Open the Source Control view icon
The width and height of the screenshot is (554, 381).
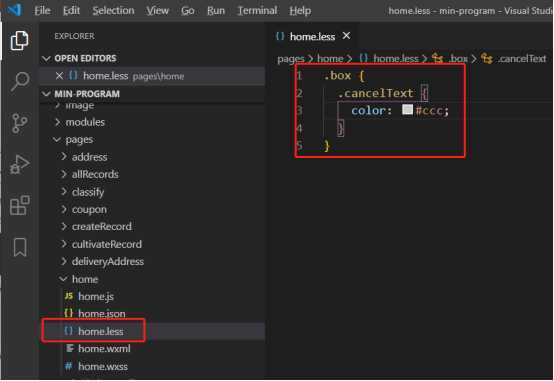click(x=19, y=123)
